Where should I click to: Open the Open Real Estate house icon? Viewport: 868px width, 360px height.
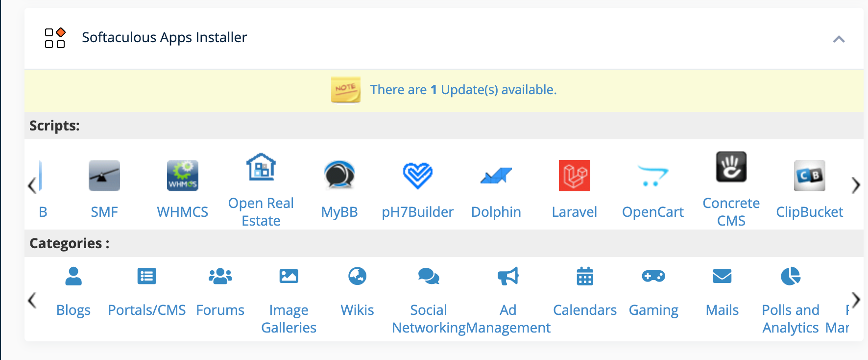pos(261,169)
